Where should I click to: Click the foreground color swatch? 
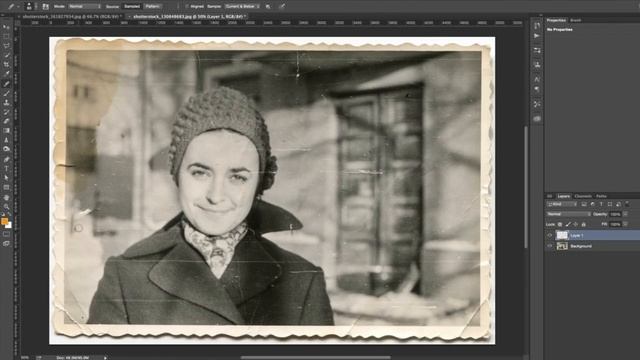4,221
